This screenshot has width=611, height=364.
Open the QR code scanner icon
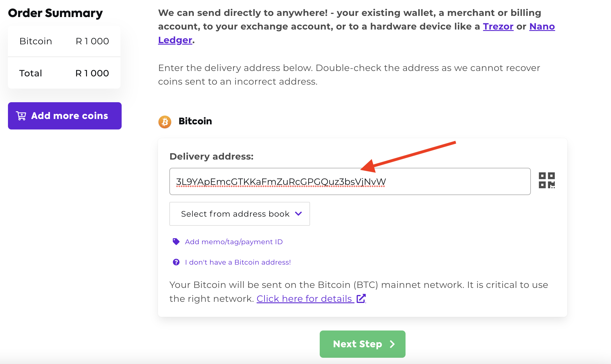(547, 181)
